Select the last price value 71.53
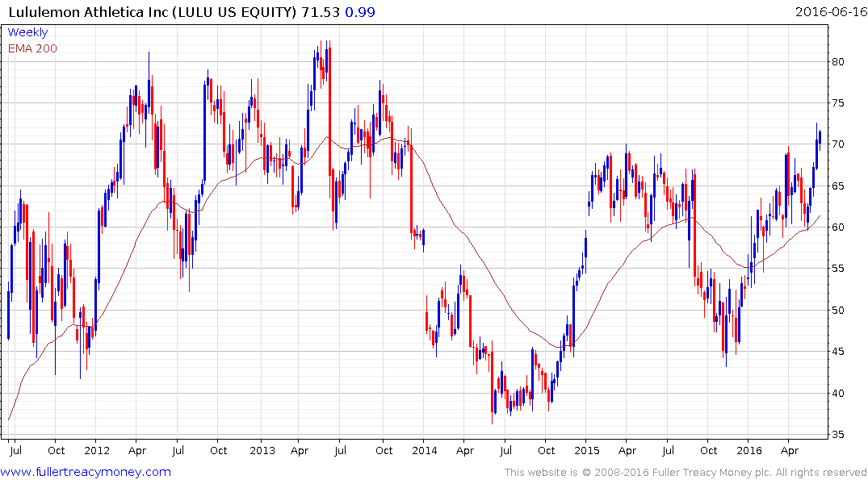 coord(321,11)
